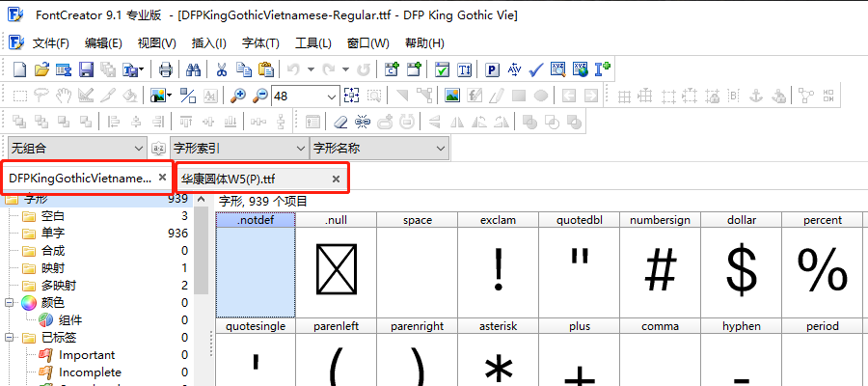Run font validation via green checkmark window icon
This screenshot has height=386, width=868.
(442, 69)
